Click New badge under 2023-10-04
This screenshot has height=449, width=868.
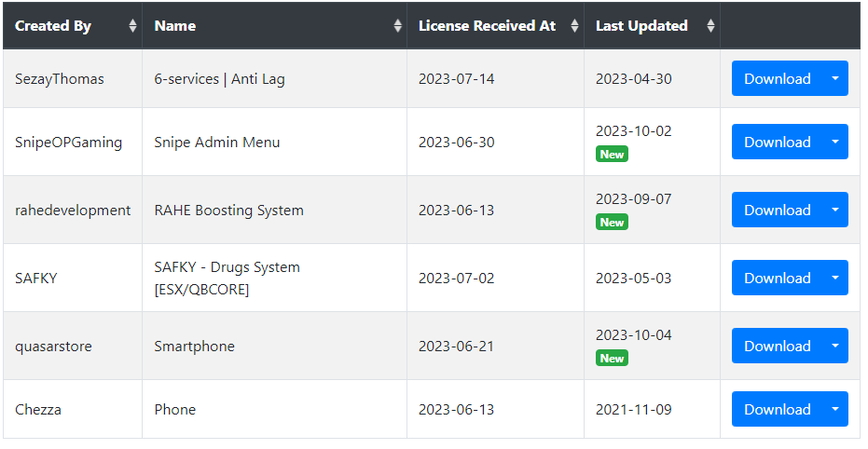coord(612,359)
